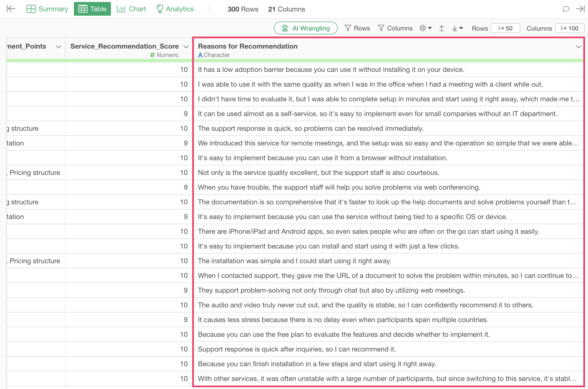Select cell about support response being quick
This screenshot has height=389, width=588.
tap(310, 129)
